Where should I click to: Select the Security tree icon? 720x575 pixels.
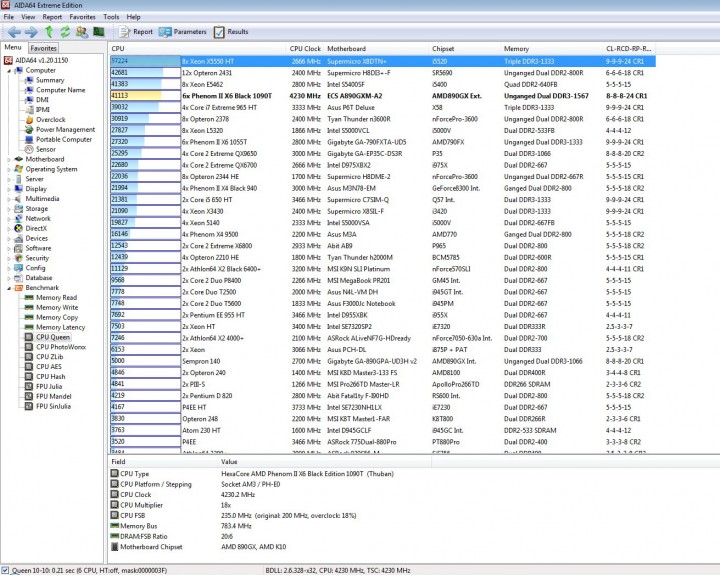tap(18, 258)
